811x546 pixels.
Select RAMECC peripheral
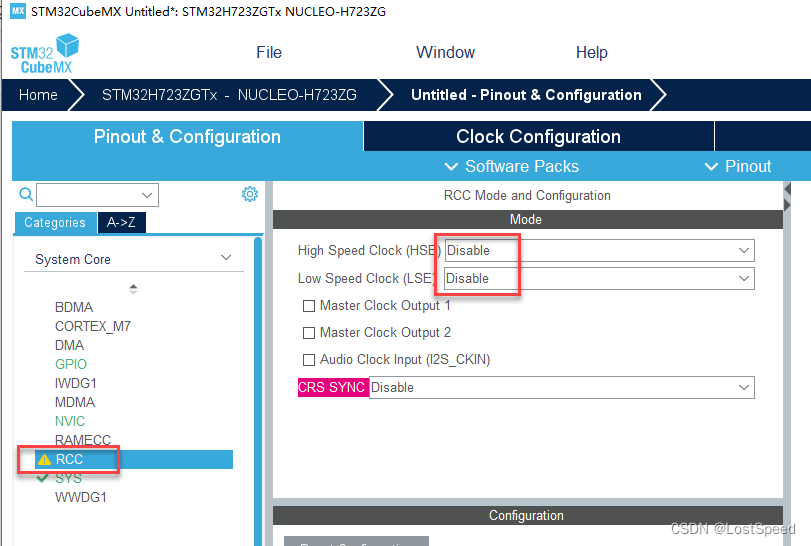click(x=83, y=440)
